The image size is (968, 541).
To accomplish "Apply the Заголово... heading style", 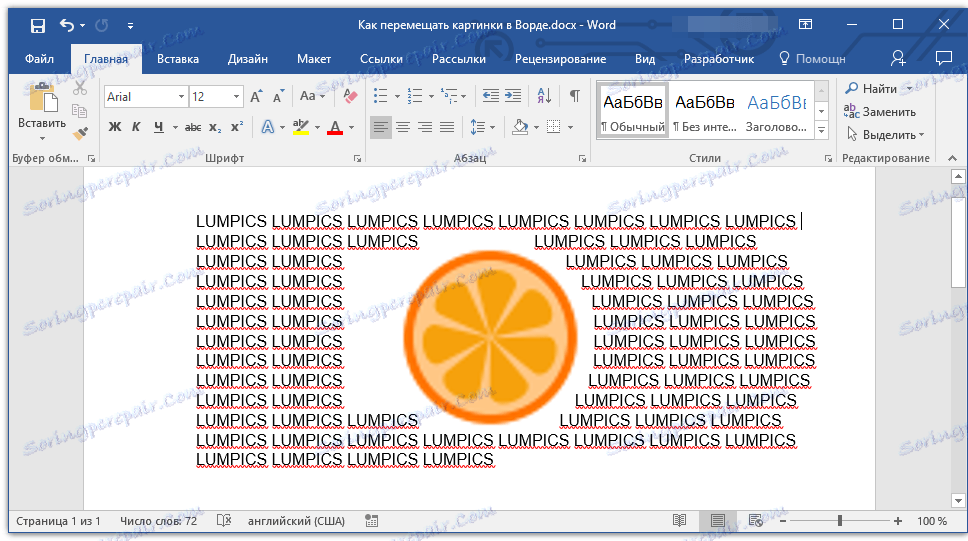I will click(x=776, y=111).
